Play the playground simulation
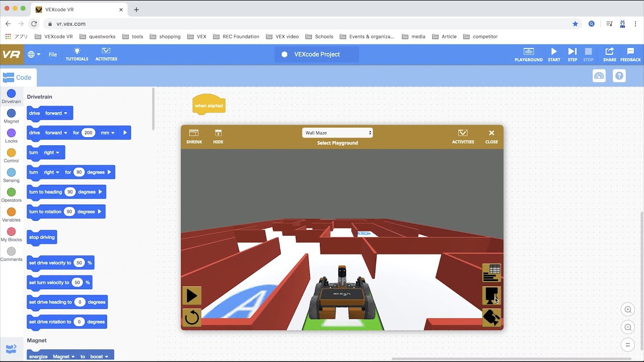644x362 pixels. tap(192, 296)
